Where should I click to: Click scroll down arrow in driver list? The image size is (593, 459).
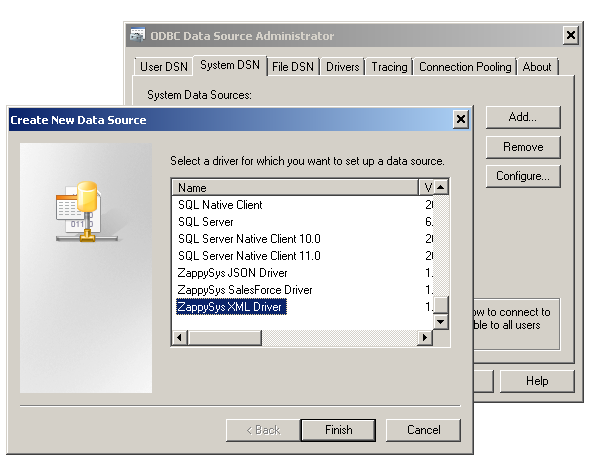[441, 322]
